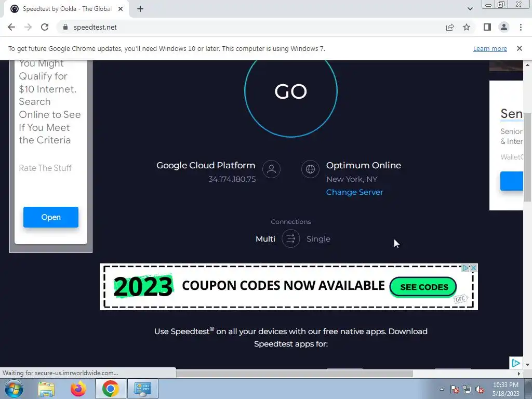Click the Change Server link

[354, 192]
